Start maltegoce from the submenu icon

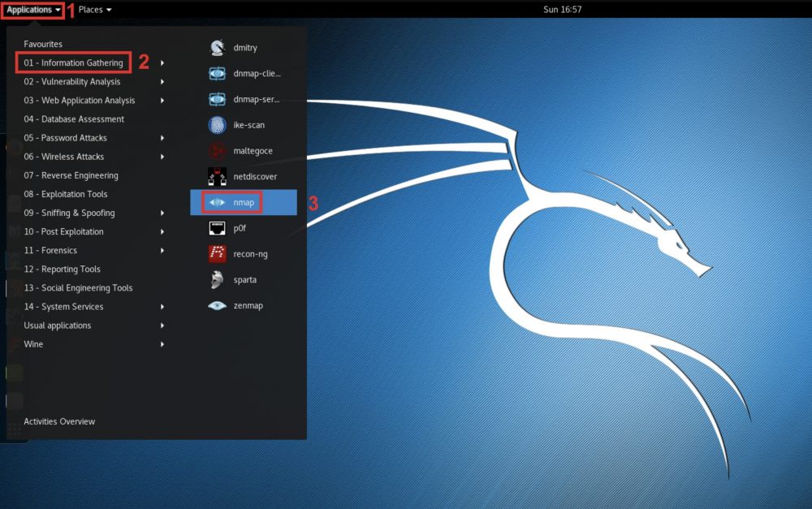[217, 150]
